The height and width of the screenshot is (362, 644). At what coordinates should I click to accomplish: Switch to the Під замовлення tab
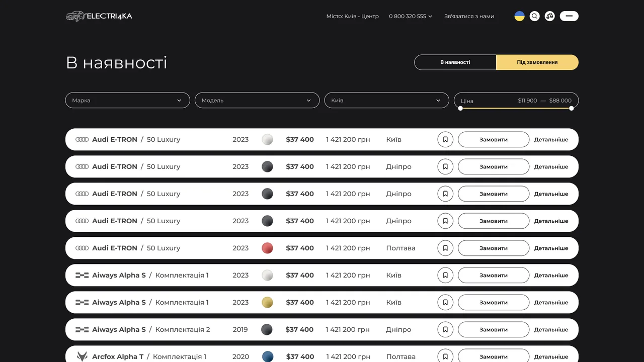(x=537, y=62)
